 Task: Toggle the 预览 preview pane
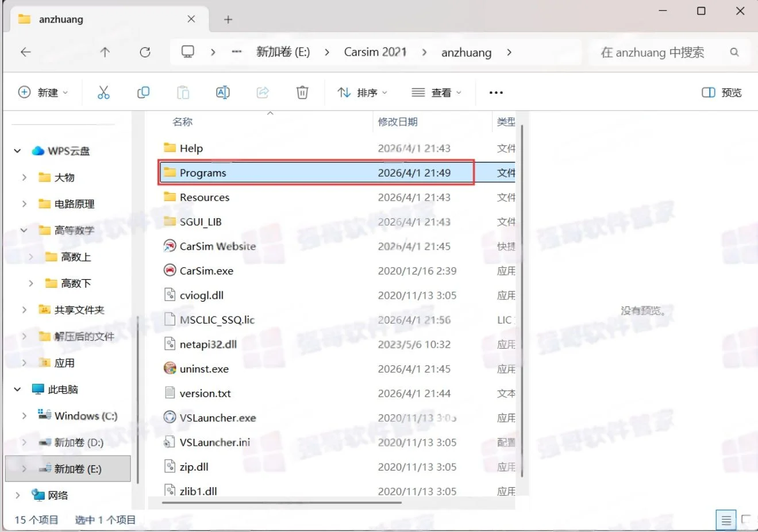(x=722, y=92)
